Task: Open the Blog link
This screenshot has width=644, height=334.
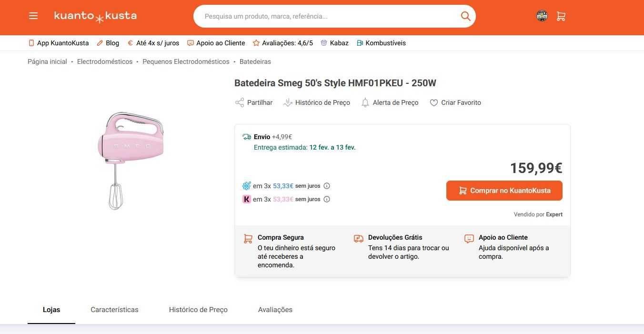Action: coord(108,43)
